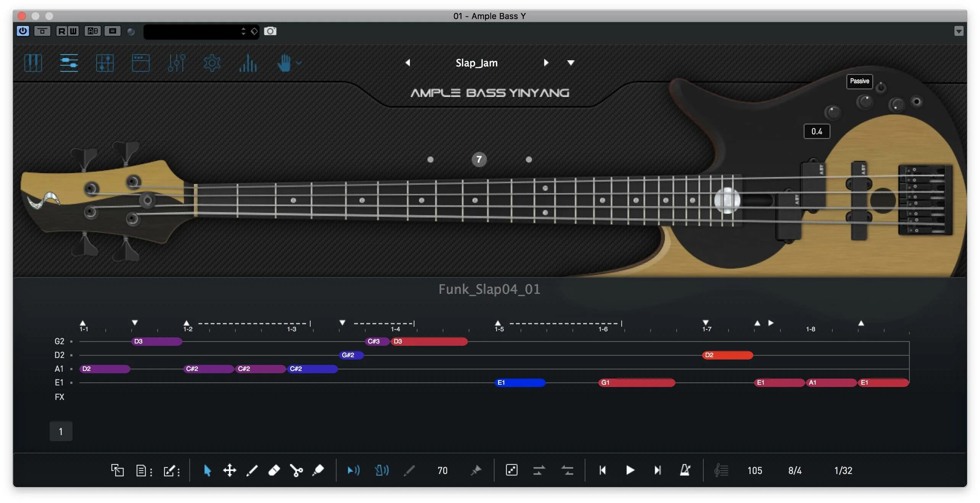Click the left-pointing swap arrows icon
Screen dimensions: 980x503
pyautogui.click(x=567, y=470)
